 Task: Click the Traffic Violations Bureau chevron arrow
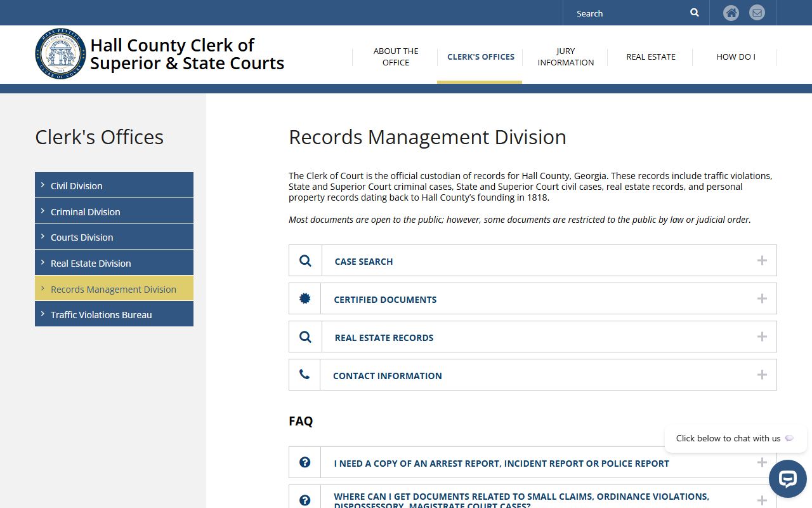tap(43, 314)
